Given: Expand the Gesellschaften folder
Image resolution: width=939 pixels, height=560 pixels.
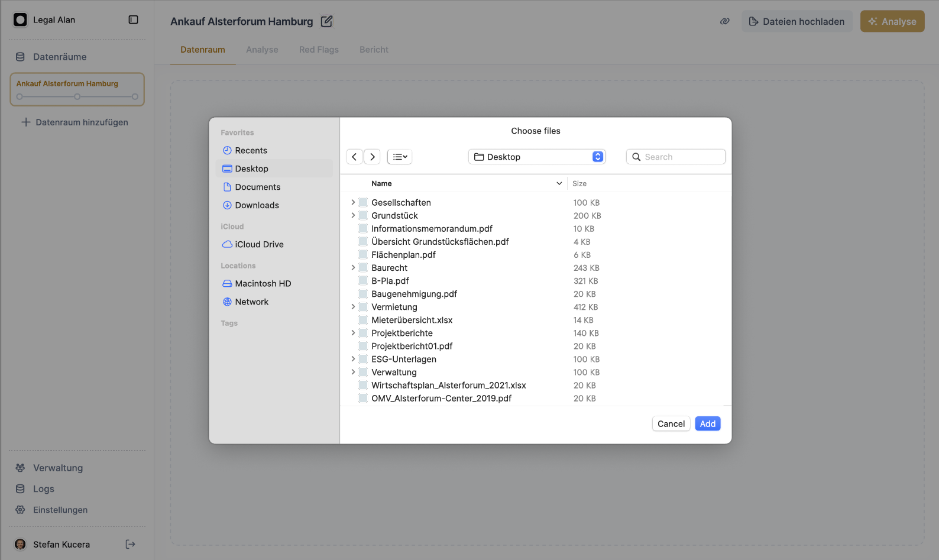Looking at the screenshot, I should click(x=353, y=202).
